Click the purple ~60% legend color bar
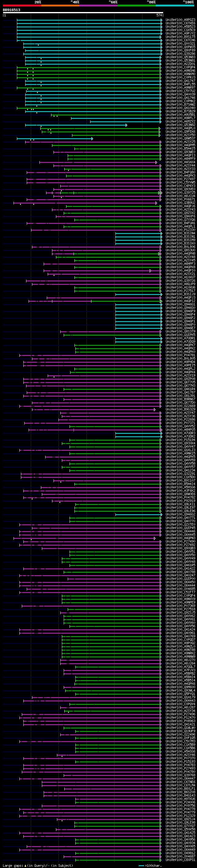Image resolution: width=197 pixels, height=868 pixels. [98, 6]
